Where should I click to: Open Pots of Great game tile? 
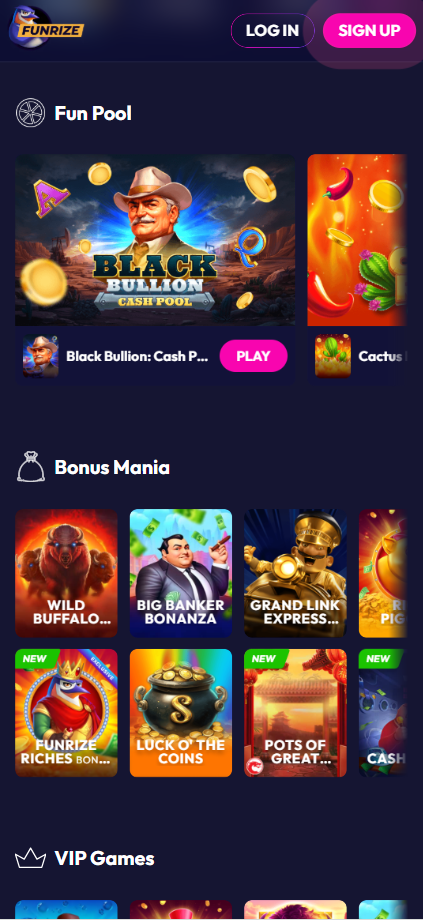click(295, 713)
